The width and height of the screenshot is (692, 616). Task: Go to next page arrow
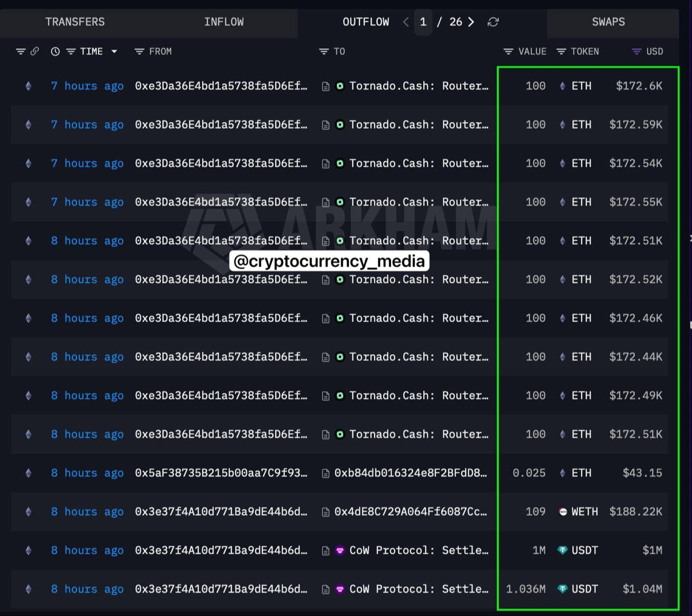point(471,22)
